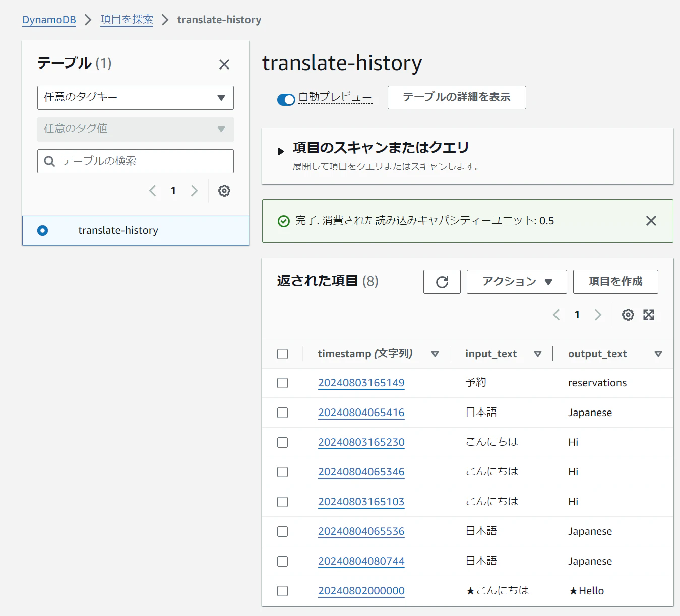
Task: Expand returned items table to fullscreen
Action: pyautogui.click(x=649, y=315)
